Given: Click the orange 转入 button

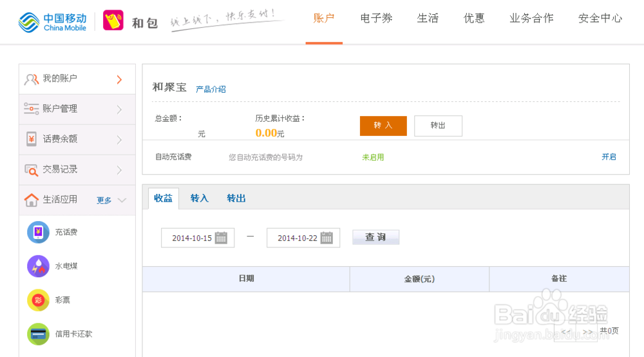Looking at the screenshot, I should pyautogui.click(x=383, y=126).
